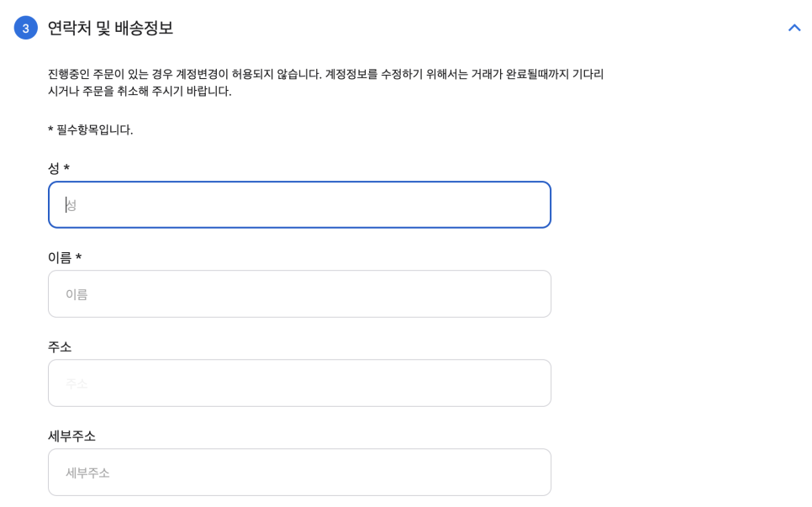Collapse the 연락처 및 배송정보 section chevron

[794, 28]
